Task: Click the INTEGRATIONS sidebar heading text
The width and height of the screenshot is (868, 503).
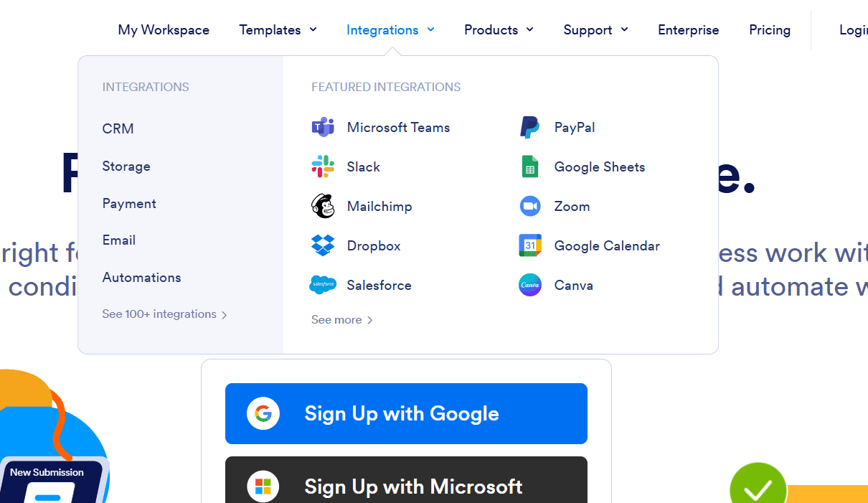Action: coord(146,87)
